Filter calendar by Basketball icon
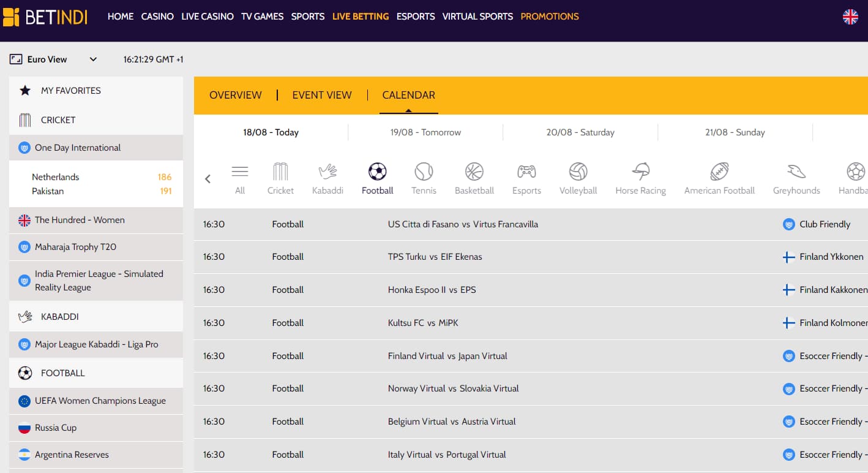868x473 pixels. pyautogui.click(x=474, y=172)
